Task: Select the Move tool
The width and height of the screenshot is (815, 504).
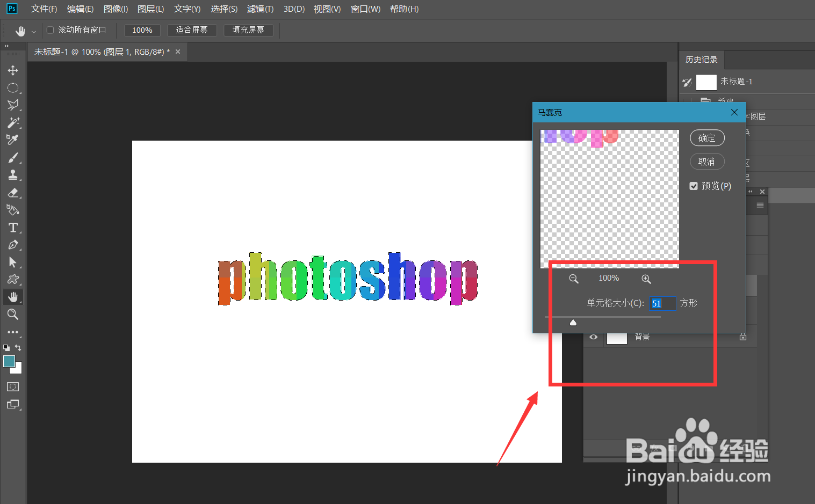Action: point(13,70)
